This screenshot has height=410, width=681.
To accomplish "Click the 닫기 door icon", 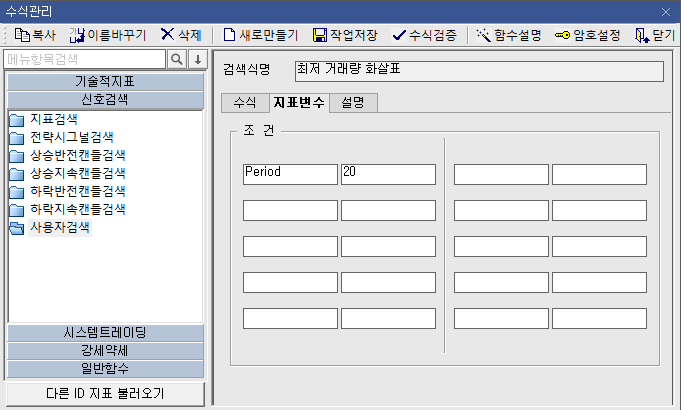I will click(x=642, y=35).
